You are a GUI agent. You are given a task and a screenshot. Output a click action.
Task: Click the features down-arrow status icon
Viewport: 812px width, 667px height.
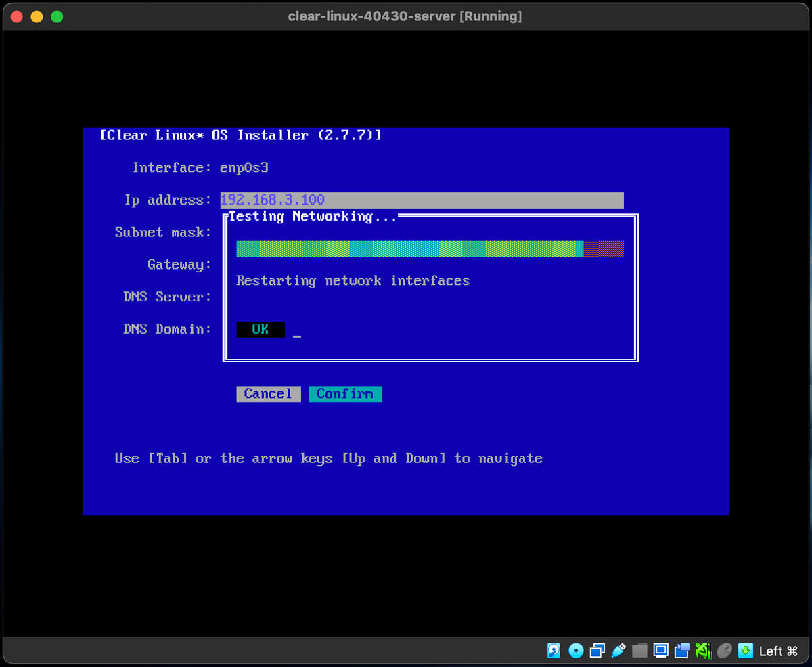(744, 651)
